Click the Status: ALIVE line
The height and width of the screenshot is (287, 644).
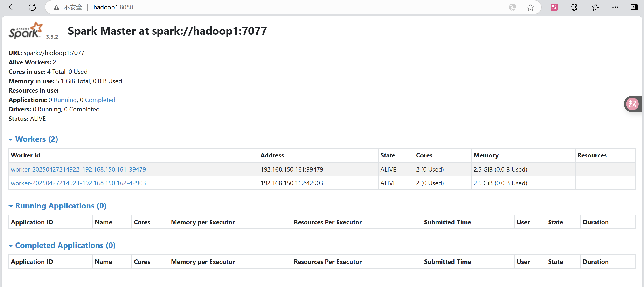(x=27, y=119)
